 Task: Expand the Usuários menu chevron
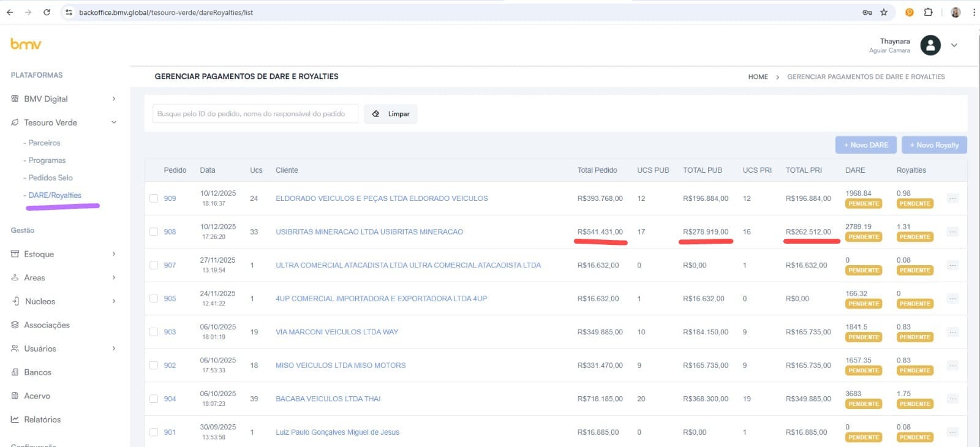(x=114, y=348)
